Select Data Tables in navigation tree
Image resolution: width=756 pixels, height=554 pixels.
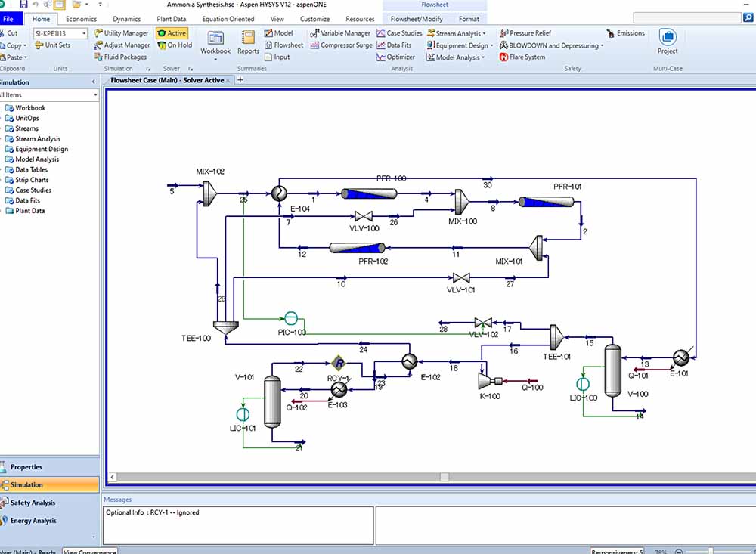tap(26, 170)
